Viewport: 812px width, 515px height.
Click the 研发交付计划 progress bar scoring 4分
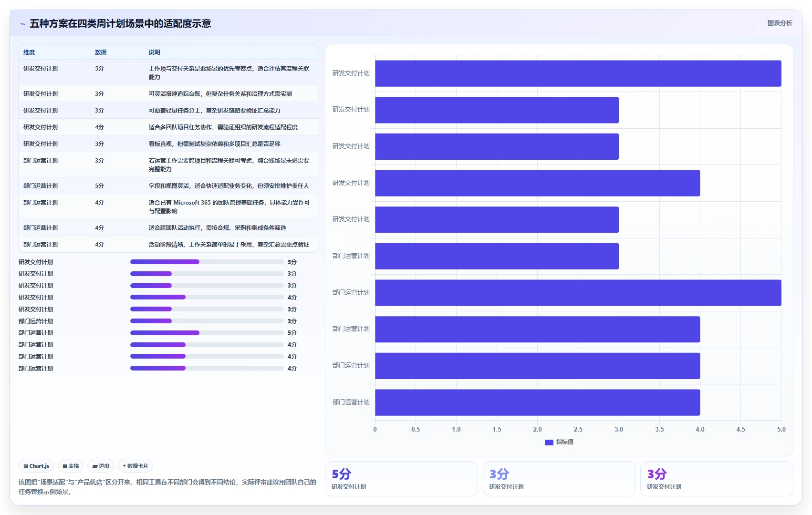pyautogui.click(x=207, y=297)
